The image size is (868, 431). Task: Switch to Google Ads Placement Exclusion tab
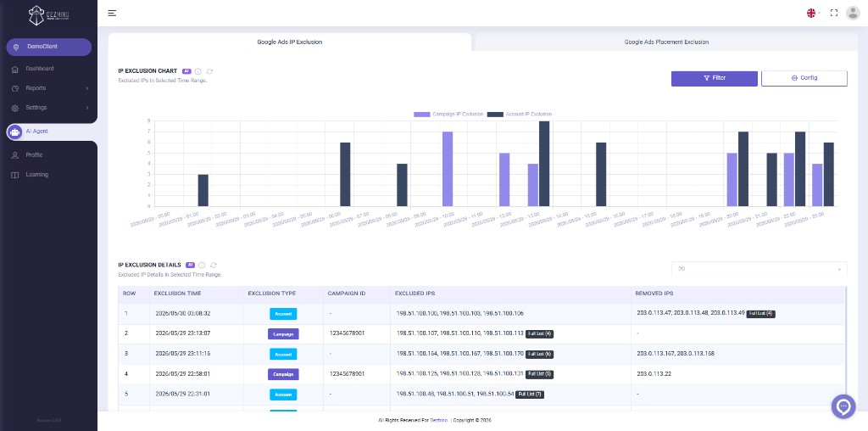point(666,42)
